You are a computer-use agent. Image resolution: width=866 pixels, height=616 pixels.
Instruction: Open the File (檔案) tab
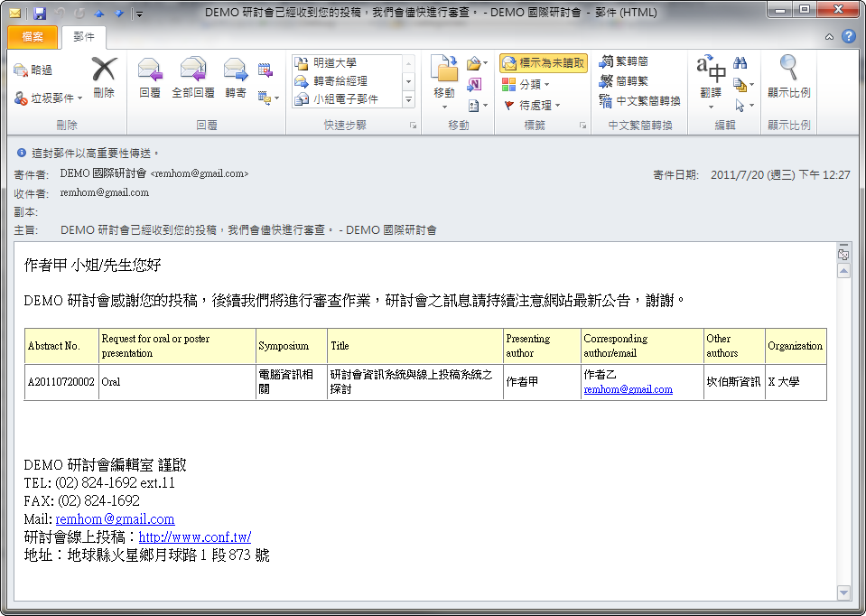pos(33,37)
